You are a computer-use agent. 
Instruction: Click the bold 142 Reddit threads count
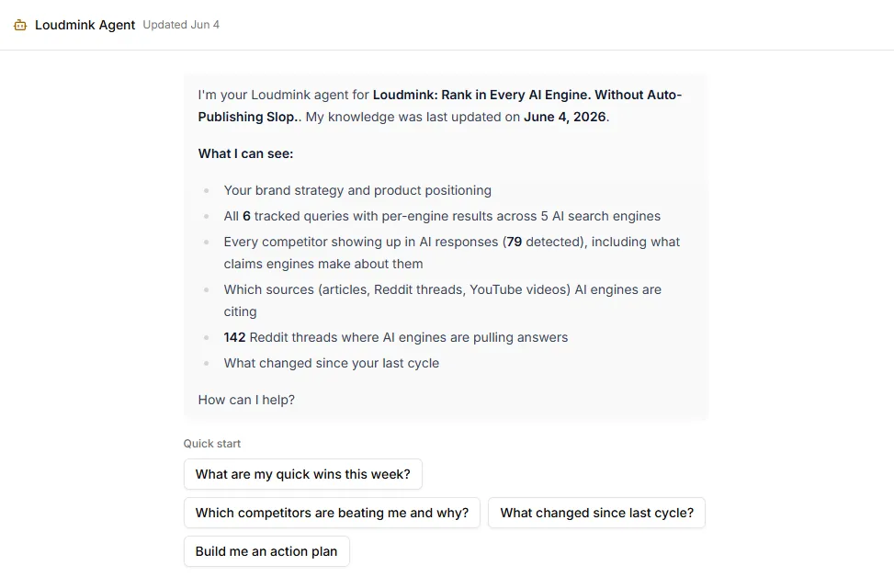pyautogui.click(x=234, y=337)
